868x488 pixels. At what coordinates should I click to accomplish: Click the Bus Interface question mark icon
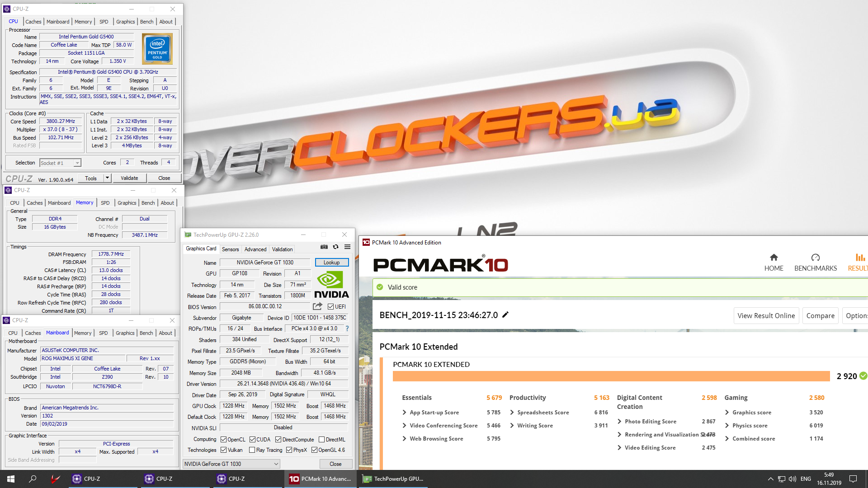click(x=347, y=328)
